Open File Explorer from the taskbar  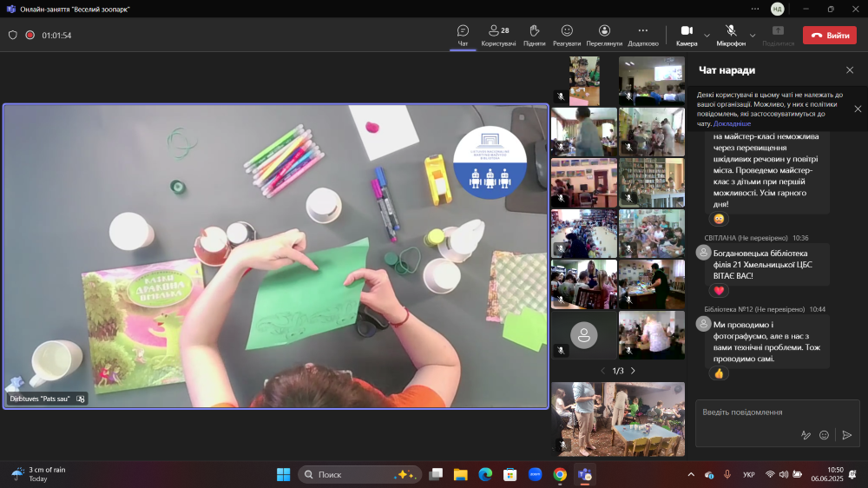click(461, 474)
